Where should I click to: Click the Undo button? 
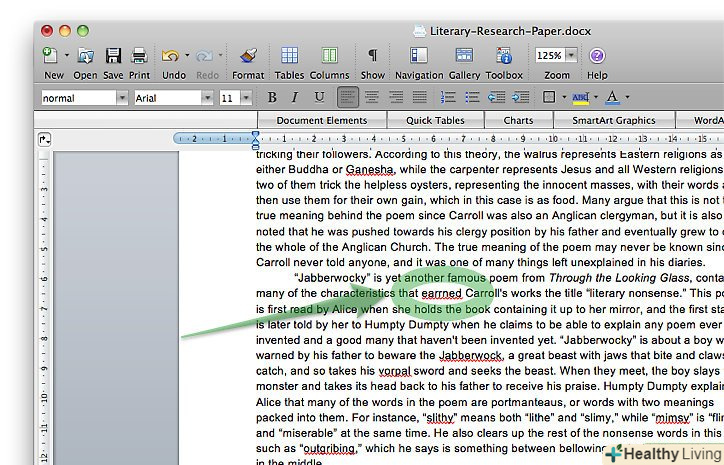pos(170,56)
